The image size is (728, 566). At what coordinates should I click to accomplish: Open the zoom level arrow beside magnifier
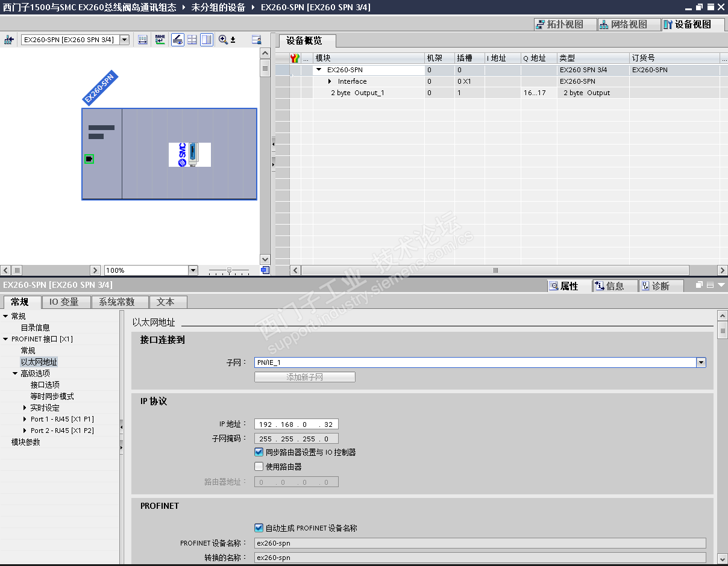233,40
